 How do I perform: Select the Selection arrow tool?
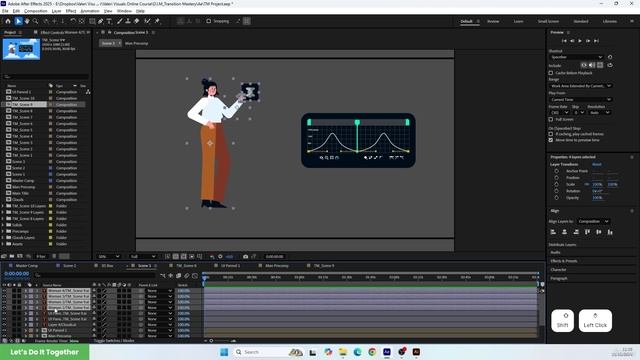(18, 21)
